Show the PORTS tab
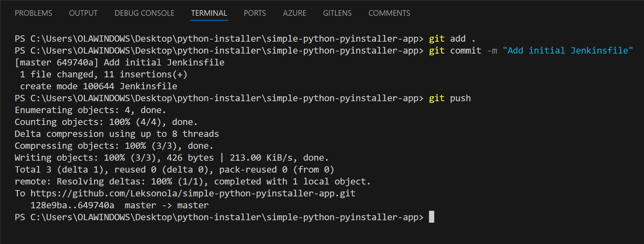Image resolution: width=644 pixels, height=244 pixels. 255,13
